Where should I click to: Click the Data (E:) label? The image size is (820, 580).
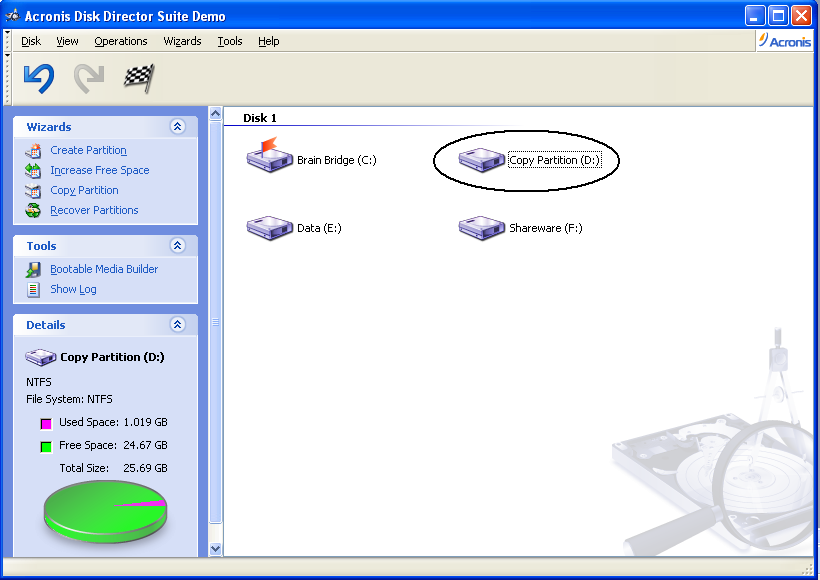point(319,228)
